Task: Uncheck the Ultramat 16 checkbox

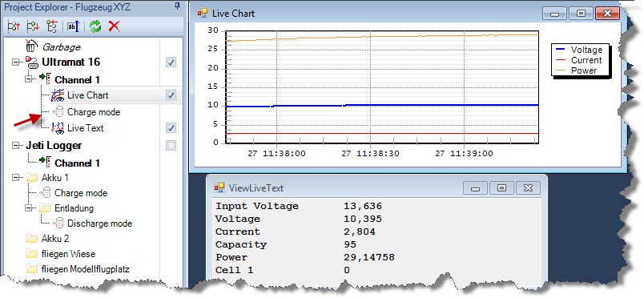Action: tap(171, 62)
